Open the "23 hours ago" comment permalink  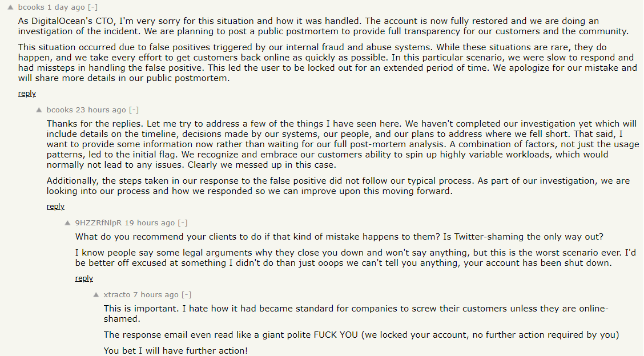[101, 110]
